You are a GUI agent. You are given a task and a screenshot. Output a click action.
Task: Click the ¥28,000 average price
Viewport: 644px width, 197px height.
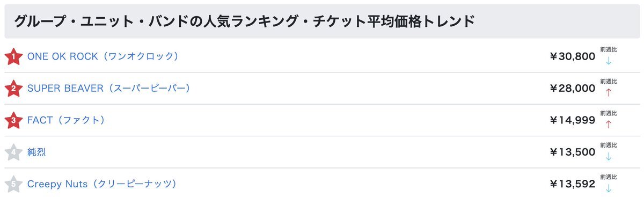point(573,88)
